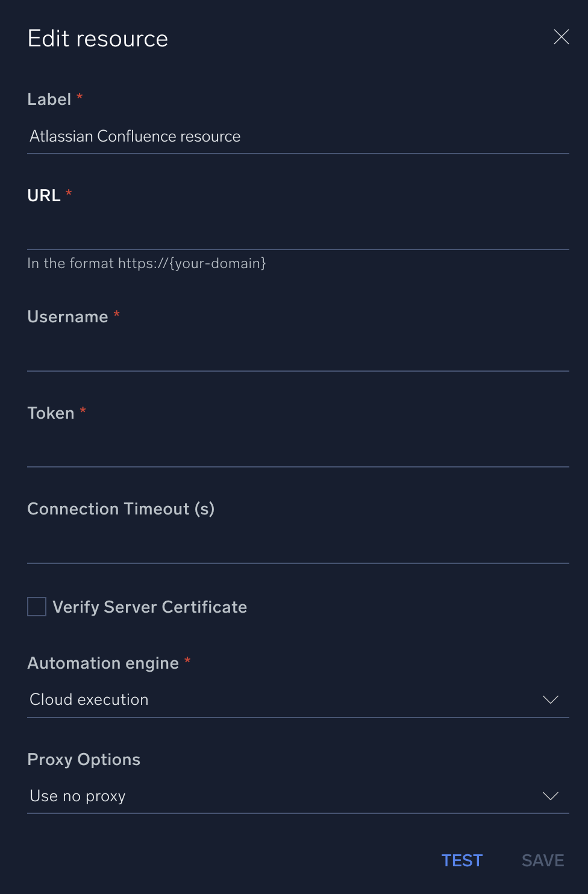Open the Cloud execution selection chevron

point(549,699)
